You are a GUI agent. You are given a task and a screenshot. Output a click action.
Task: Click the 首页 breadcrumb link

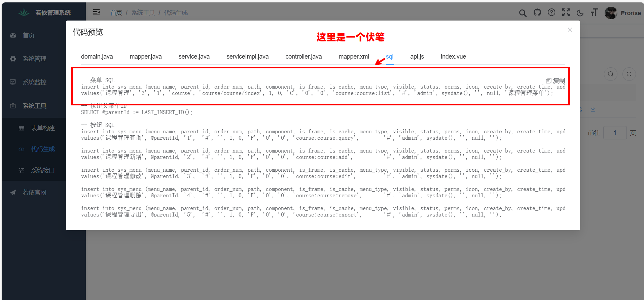pos(116,13)
